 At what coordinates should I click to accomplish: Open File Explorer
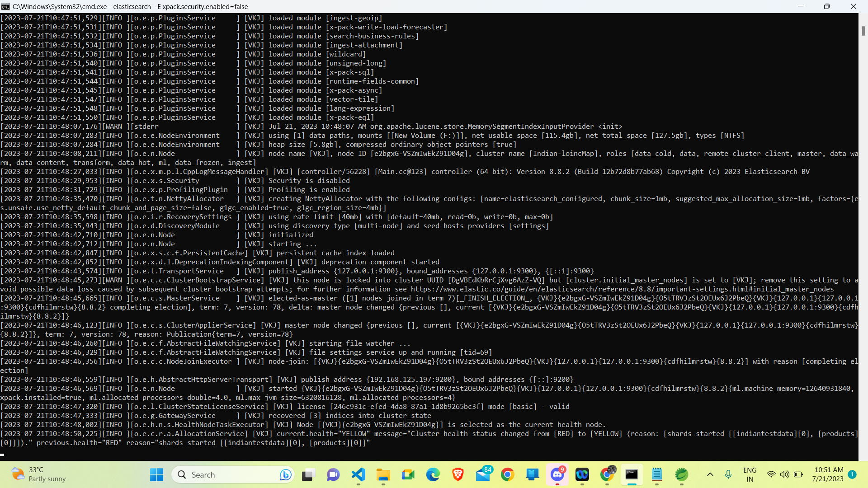tap(383, 474)
